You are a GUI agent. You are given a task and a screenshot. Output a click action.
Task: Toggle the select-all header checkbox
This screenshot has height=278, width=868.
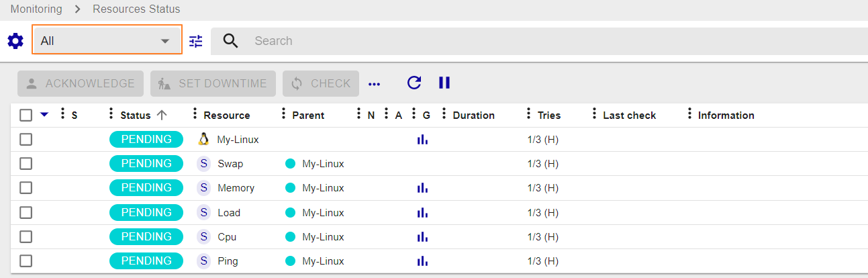tap(26, 115)
